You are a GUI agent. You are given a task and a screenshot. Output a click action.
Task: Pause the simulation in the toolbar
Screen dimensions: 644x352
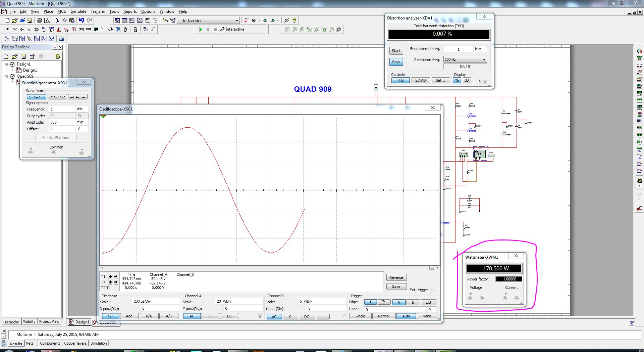coord(208,30)
